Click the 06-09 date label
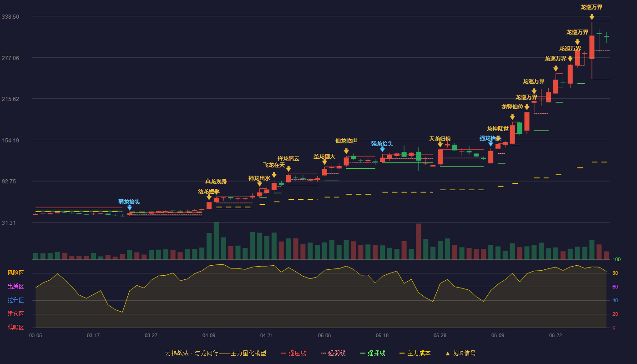This screenshot has height=364, width=637. coord(498,335)
